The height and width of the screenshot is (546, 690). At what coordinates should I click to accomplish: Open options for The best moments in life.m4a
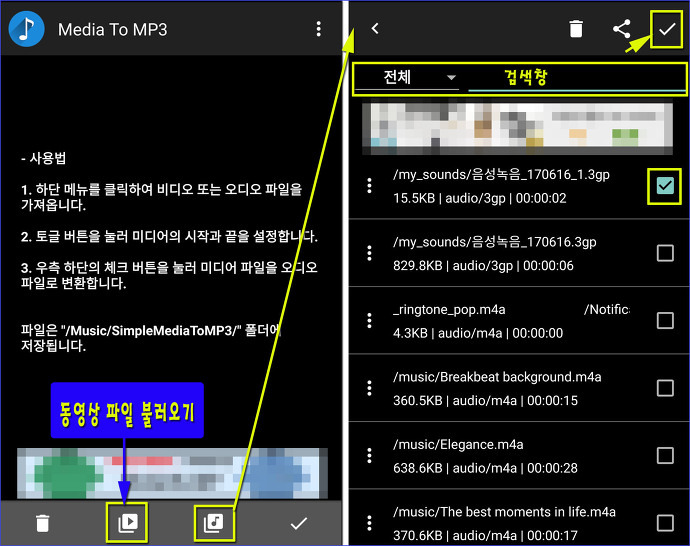coord(369,523)
